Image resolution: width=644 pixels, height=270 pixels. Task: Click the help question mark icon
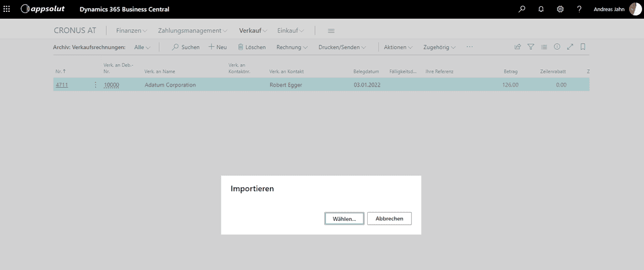tap(579, 9)
